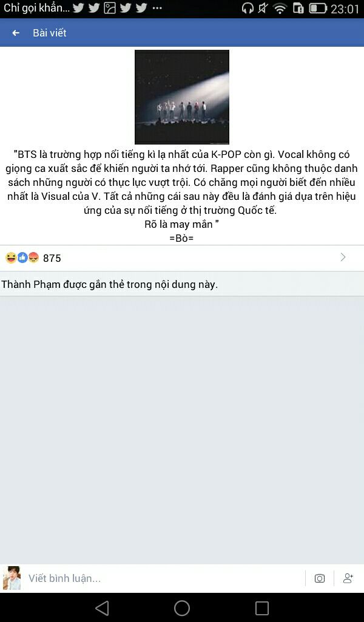Tap the user avatar beside comment box

coord(12,578)
